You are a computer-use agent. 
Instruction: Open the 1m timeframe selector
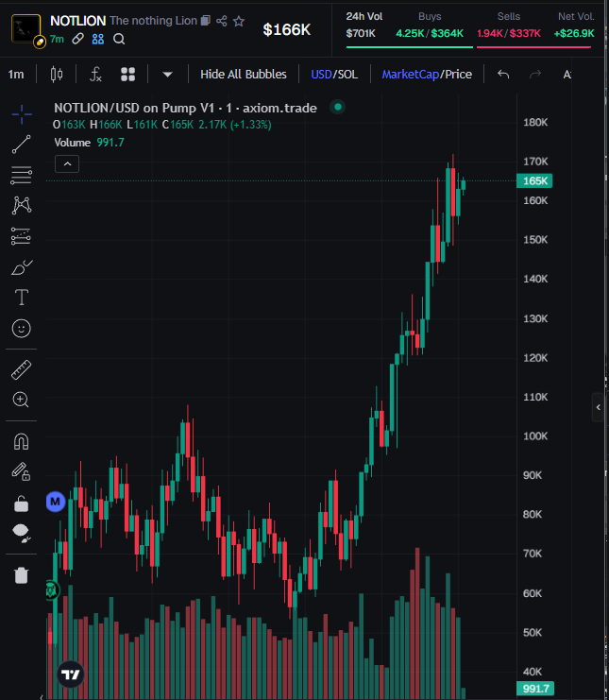(16, 74)
